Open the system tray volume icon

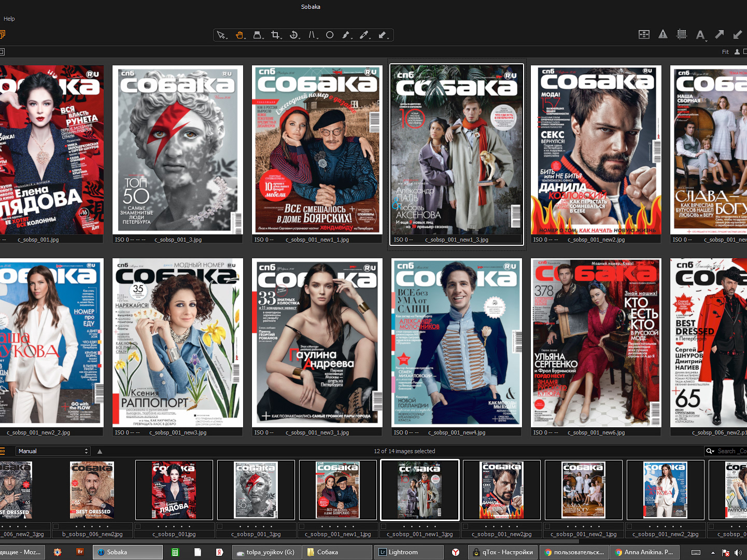738,553
